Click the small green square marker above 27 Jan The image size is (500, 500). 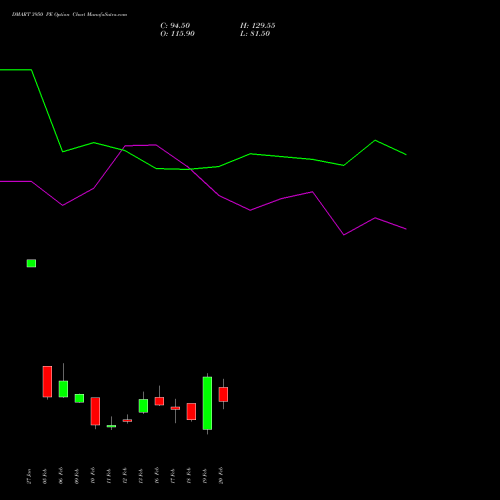tap(31, 263)
